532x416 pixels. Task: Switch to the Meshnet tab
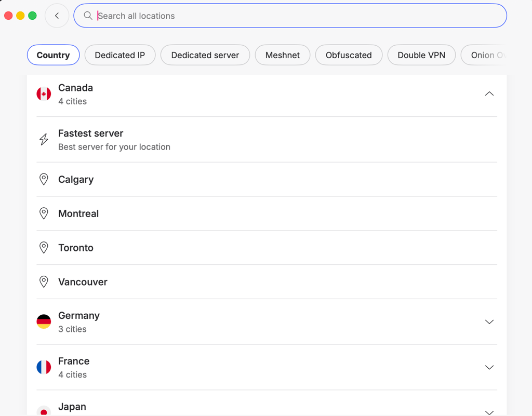[x=282, y=55]
